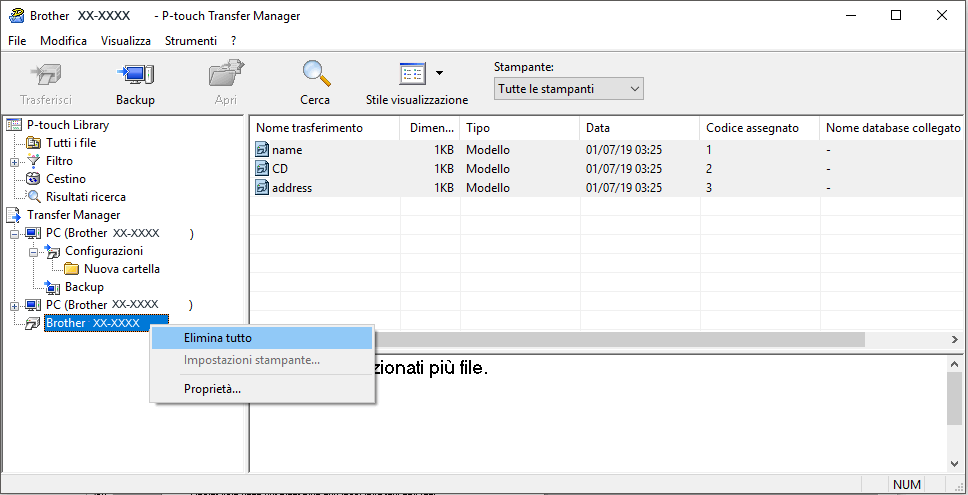
Task: Click the Filtro funnel icon
Action: pos(33,161)
